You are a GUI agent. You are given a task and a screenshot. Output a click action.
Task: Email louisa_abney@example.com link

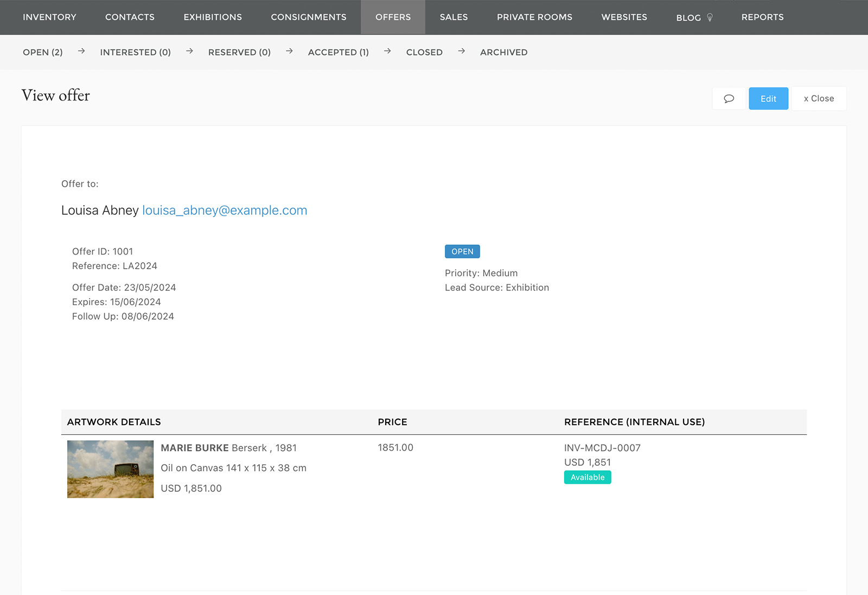[225, 210]
